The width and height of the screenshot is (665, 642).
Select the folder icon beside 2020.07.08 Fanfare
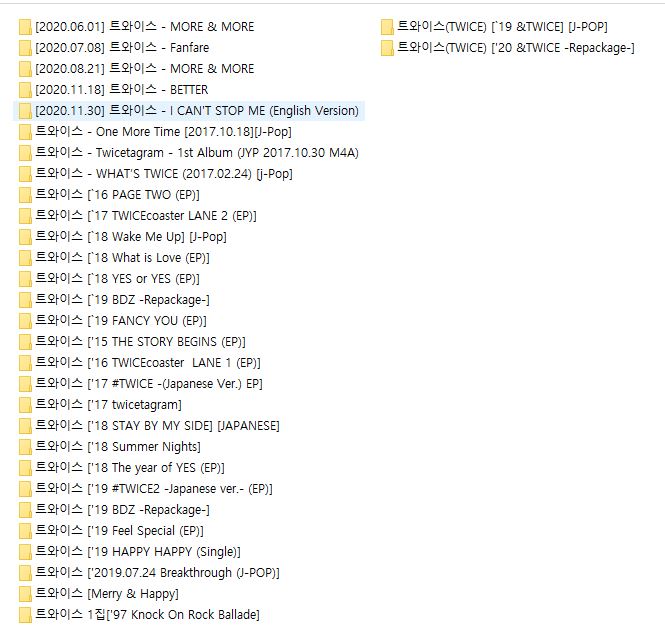25,48
